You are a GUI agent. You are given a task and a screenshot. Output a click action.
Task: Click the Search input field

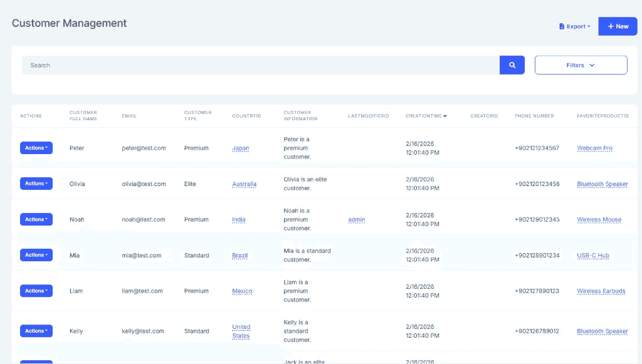251,65
